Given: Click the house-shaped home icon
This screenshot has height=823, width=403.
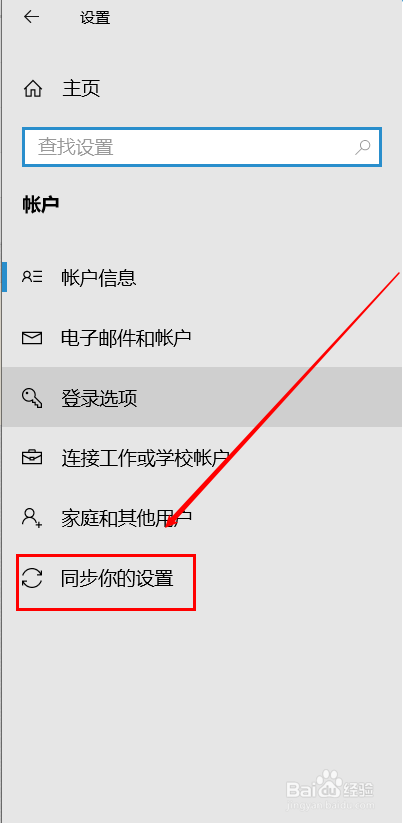Looking at the screenshot, I should tap(33, 89).
